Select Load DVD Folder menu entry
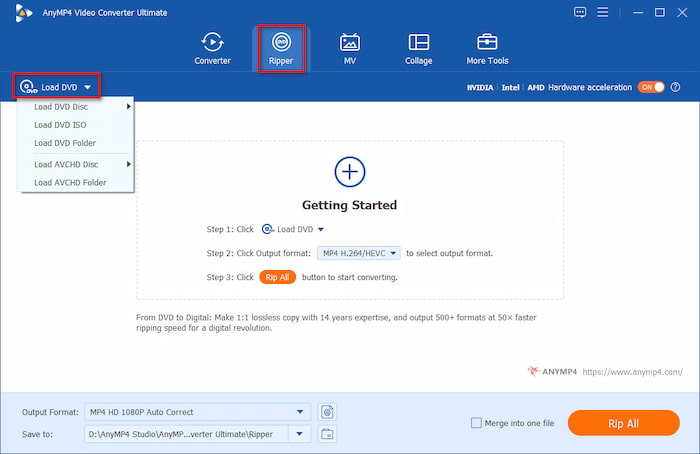The height and width of the screenshot is (454, 700). [75, 143]
